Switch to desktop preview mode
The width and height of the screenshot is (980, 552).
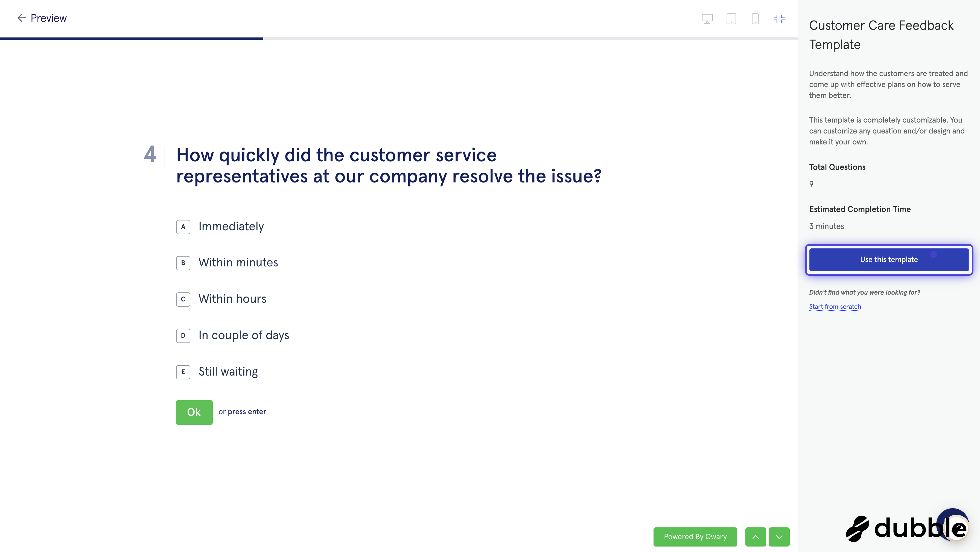707,19
